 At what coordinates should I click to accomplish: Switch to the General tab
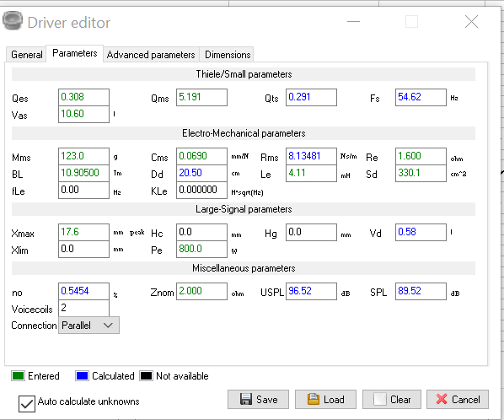[x=26, y=54]
